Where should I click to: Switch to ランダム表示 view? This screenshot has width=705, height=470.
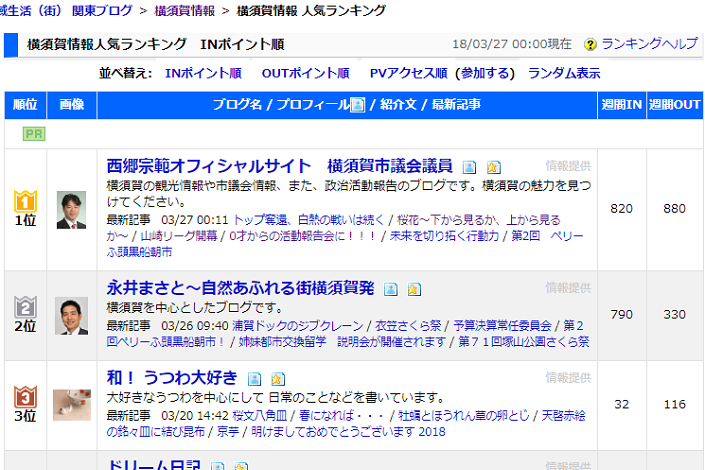564,73
